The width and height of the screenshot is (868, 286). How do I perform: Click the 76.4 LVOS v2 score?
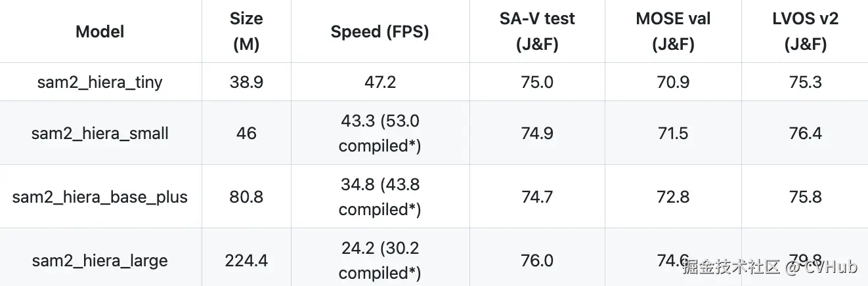pos(807,133)
